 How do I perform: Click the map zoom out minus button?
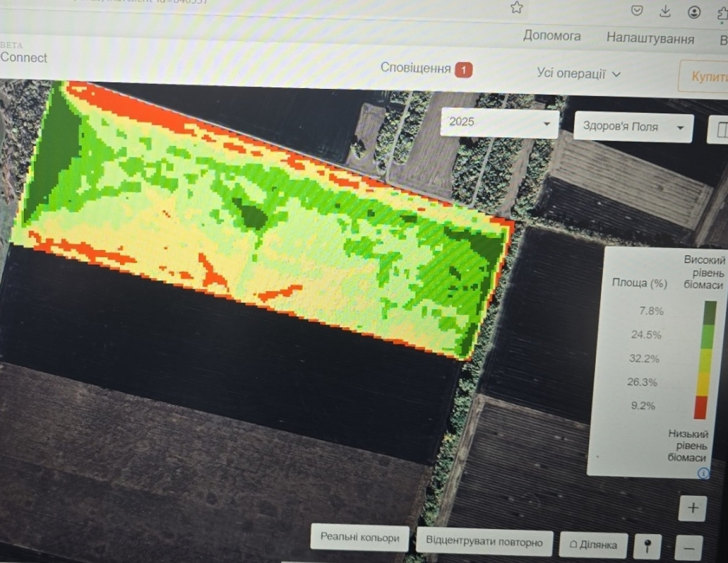coord(689,549)
